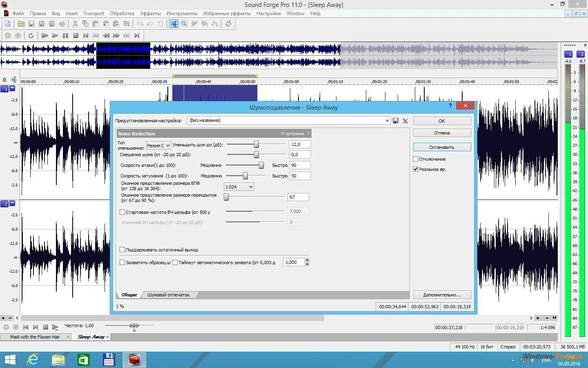The height and width of the screenshot is (368, 588).
Task: Toggle loop playback in transport toolbar
Action: pyautogui.click(x=31, y=36)
